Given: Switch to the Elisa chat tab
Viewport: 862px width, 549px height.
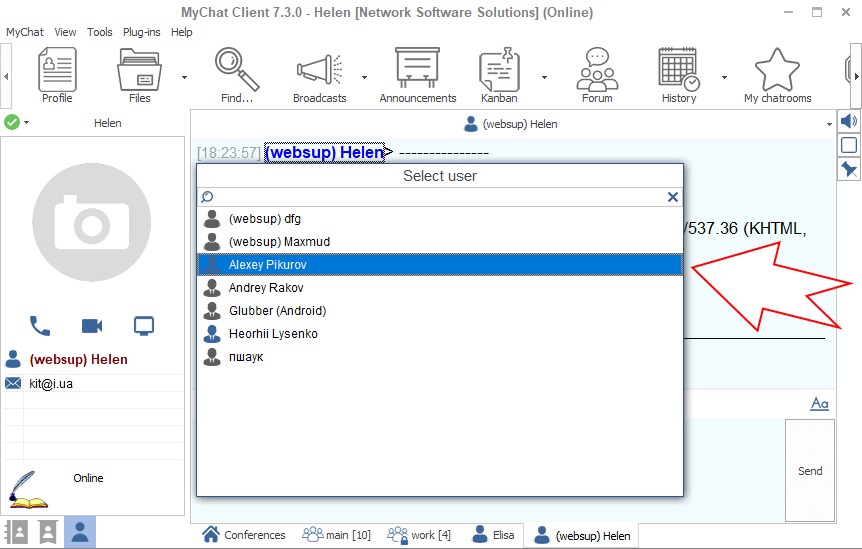Looking at the screenshot, I should tap(493, 535).
